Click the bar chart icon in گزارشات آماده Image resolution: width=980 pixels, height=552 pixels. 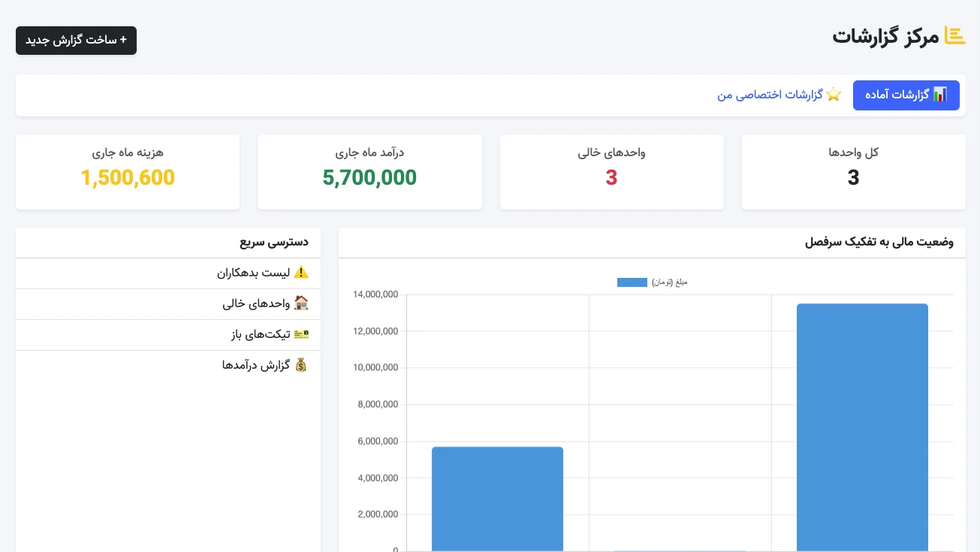click(x=939, y=95)
